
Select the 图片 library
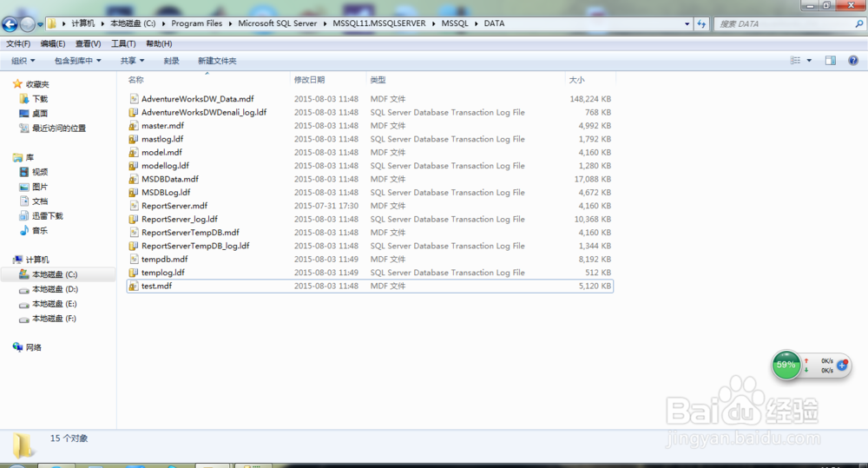[40, 187]
